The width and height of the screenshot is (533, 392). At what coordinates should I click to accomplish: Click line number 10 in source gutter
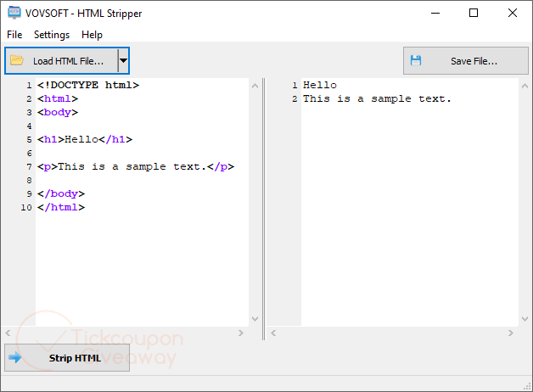tap(26, 207)
